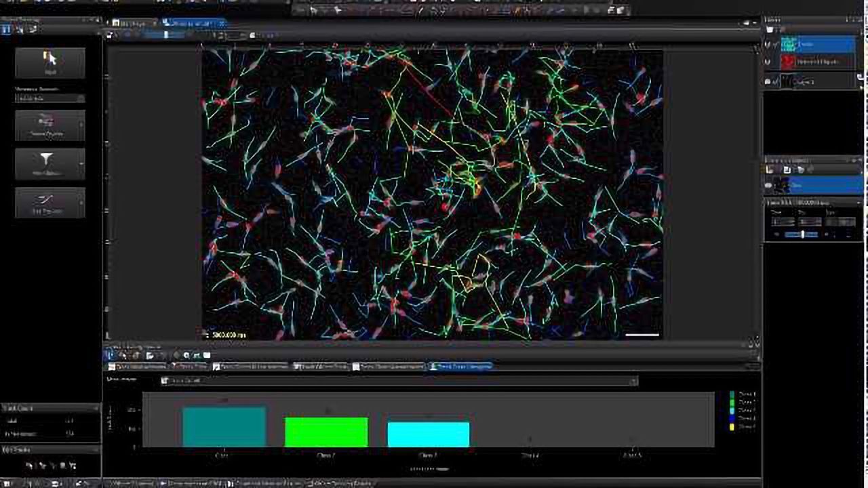Open the fifth data tab below the image
Screen dimensions: 868x488
tap(388, 367)
